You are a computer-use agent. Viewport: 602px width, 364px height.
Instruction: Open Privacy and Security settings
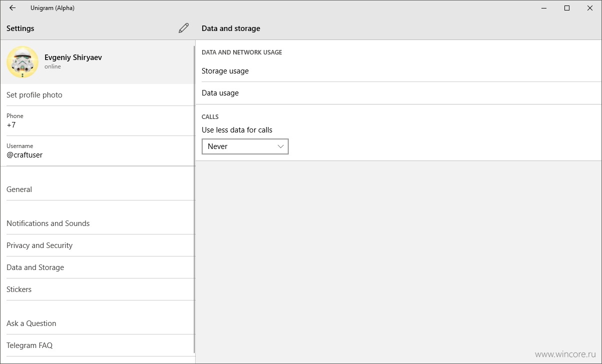click(98, 245)
